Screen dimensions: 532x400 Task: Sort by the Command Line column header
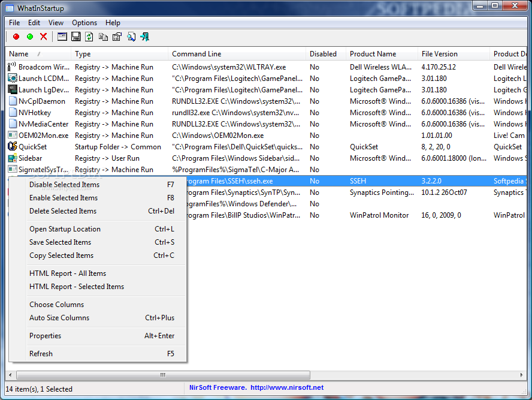(x=237, y=54)
